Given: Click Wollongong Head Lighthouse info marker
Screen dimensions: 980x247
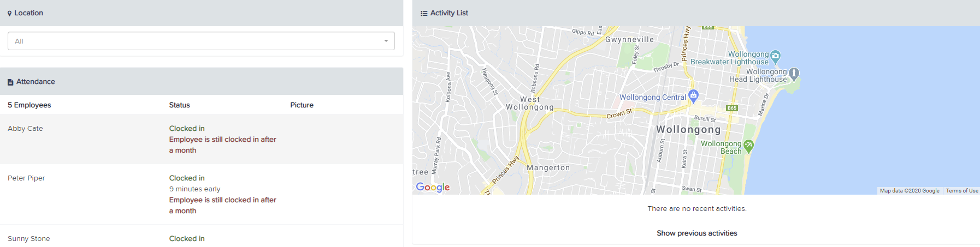Looking at the screenshot, I should pyautogui.click(x=794, y=74).
